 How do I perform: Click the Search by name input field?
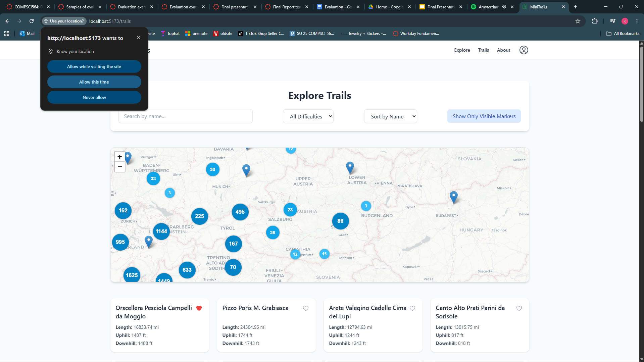click(186, 116)
